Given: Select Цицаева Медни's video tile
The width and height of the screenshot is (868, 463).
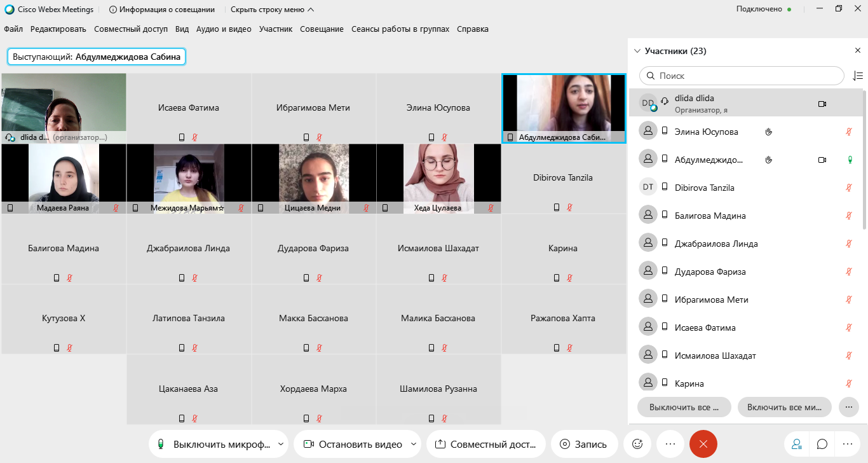Looking at the screenshot, I should click(314, 179).
